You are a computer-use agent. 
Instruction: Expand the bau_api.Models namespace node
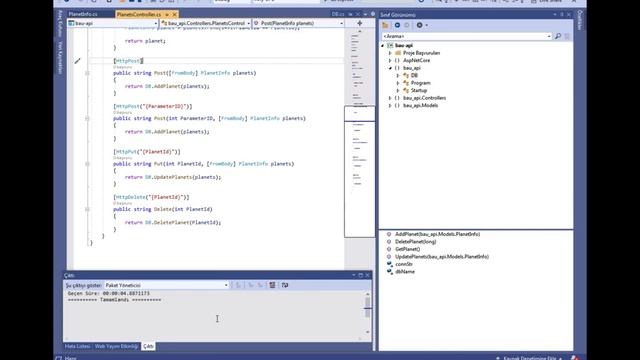point(390,105)
